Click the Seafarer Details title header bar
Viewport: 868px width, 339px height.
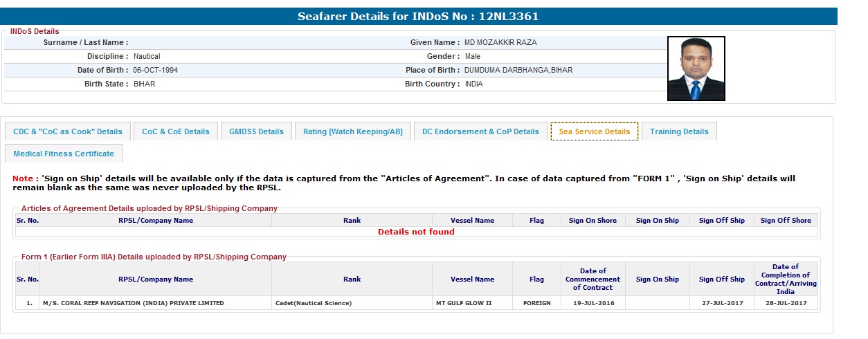pos(418,17)
